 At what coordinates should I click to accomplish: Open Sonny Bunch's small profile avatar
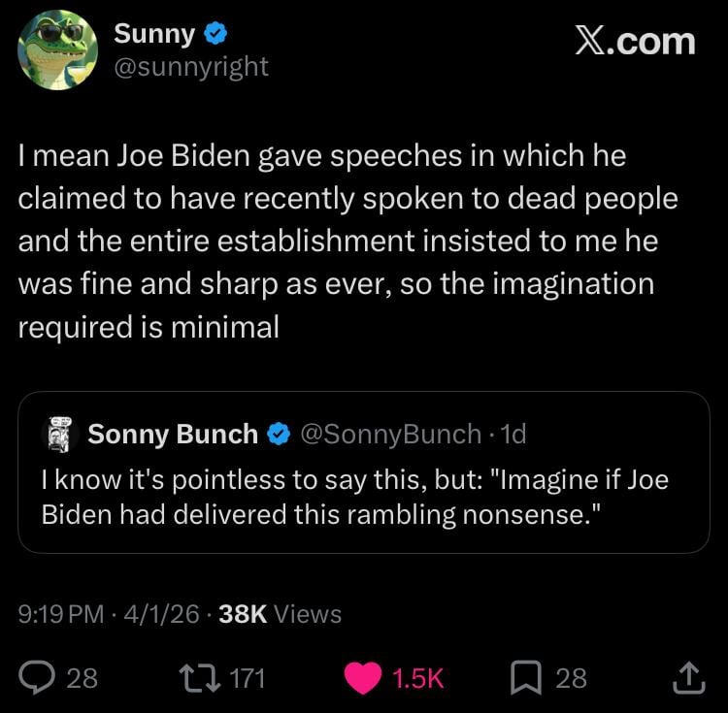tap(61, 434)
